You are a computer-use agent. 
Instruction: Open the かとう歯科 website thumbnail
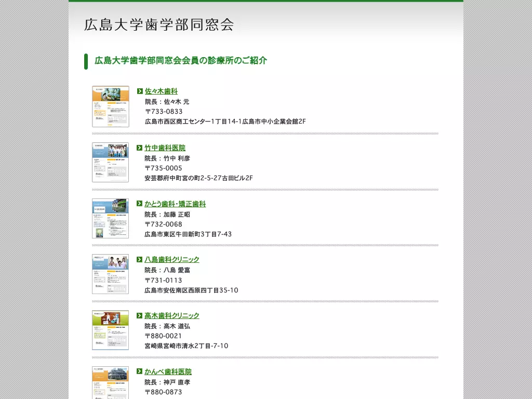tap(110, 219)
